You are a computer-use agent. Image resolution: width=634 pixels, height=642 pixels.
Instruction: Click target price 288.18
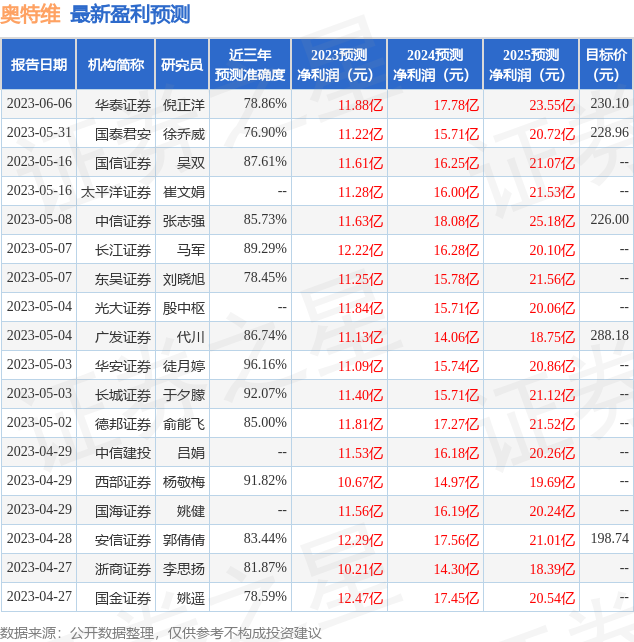click(x=609, y=336)
